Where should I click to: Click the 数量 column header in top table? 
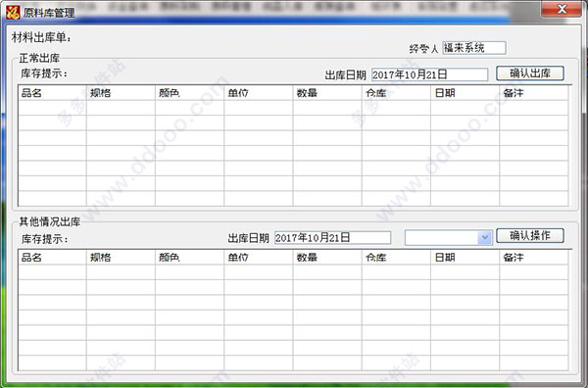point(327,93)
